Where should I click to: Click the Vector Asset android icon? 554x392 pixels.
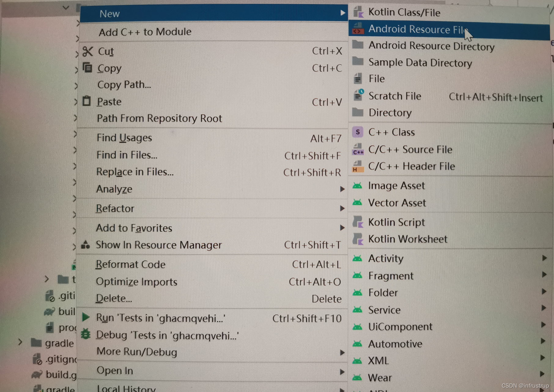click(x=357, y=202)
